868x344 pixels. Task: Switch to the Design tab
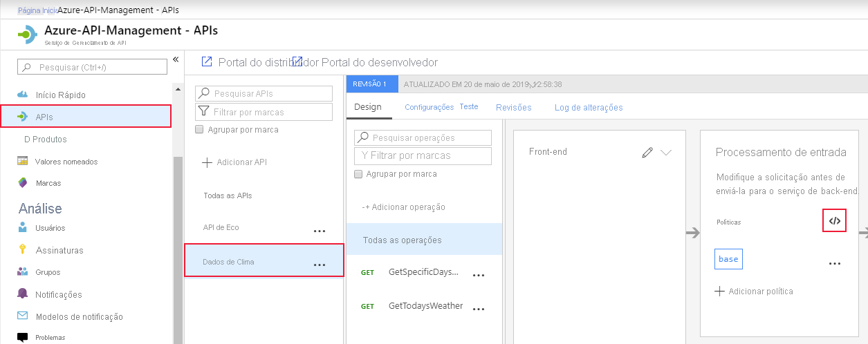pos(368,107)
